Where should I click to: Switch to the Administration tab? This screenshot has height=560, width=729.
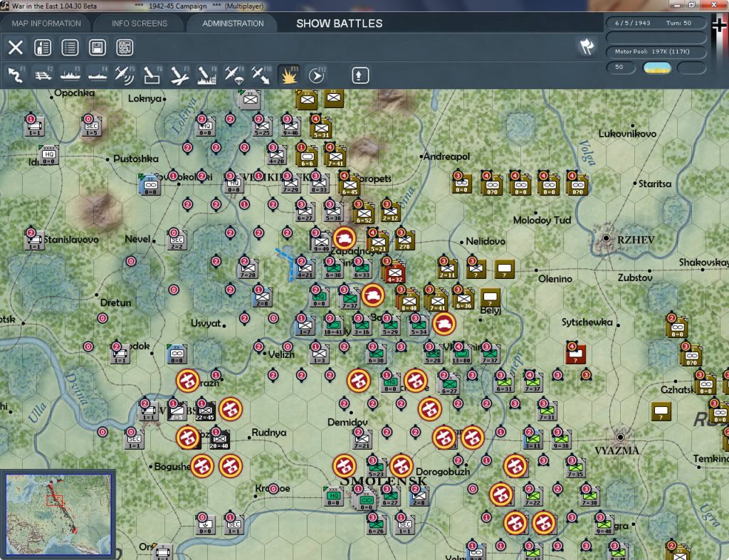coord(233,23)
